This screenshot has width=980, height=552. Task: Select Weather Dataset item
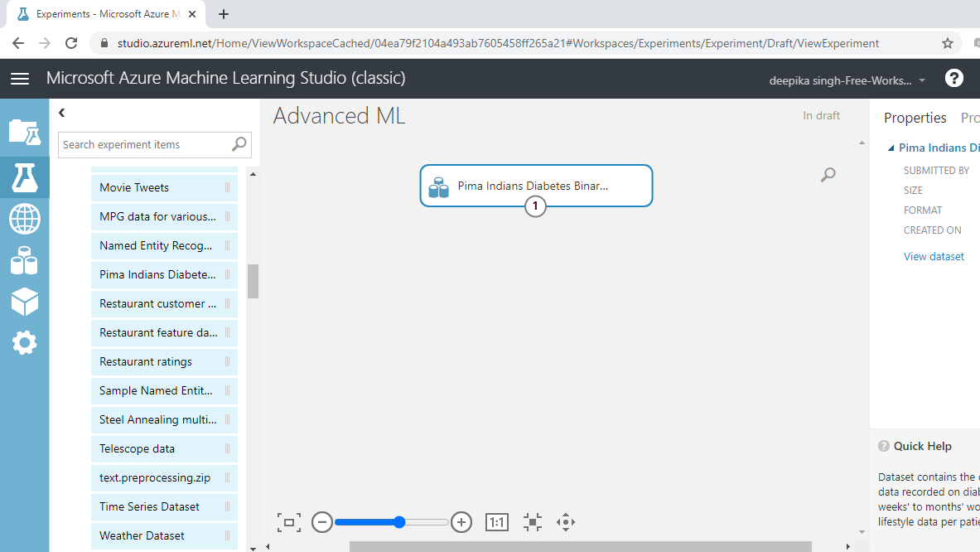click(164, 535)
